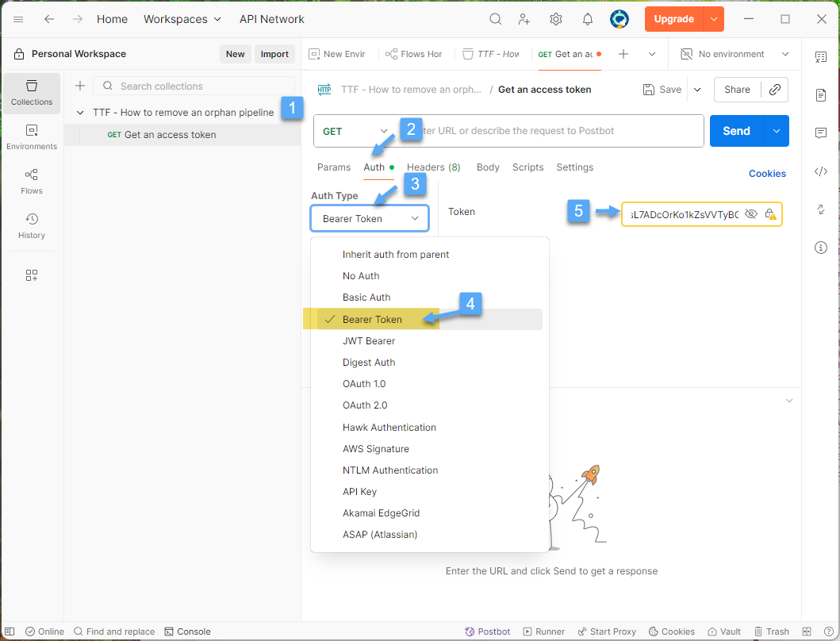Screen dimensions: 840x641
Task: Open the No environment selector
Action: (735, 54)
